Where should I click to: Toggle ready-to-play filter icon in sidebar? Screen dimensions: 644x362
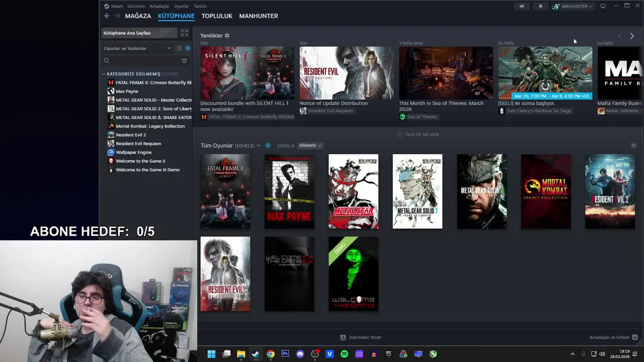[x=188, y=48]
